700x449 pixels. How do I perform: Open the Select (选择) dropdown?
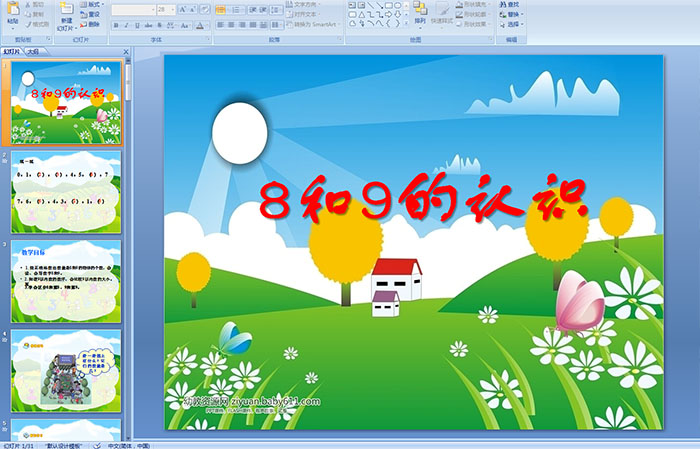[x=512, y=24]
